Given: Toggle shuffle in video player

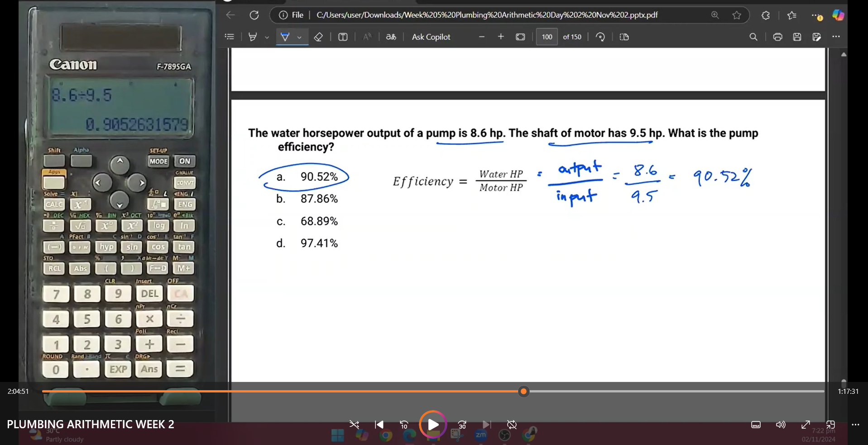Looking at the screenshot, I should [354, 425].
